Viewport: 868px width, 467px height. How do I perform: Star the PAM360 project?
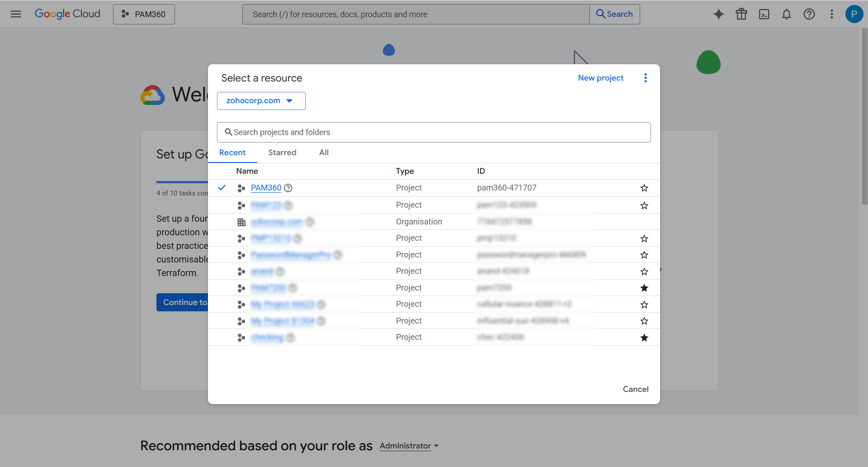point(645,188)
